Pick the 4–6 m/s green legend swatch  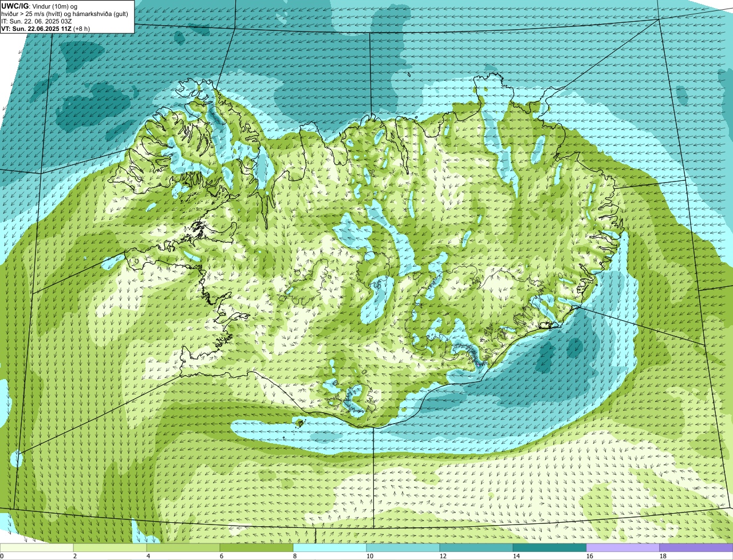[x=183, y=547]
